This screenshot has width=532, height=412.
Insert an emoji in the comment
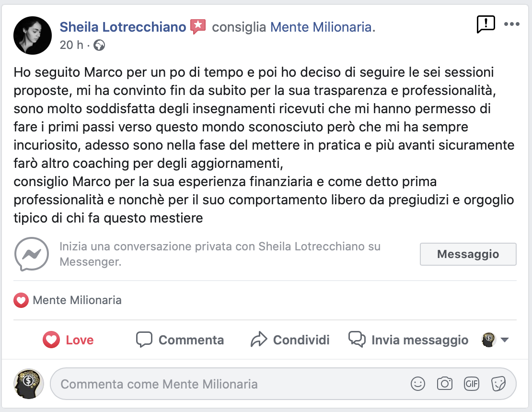(x=418, y=384)
